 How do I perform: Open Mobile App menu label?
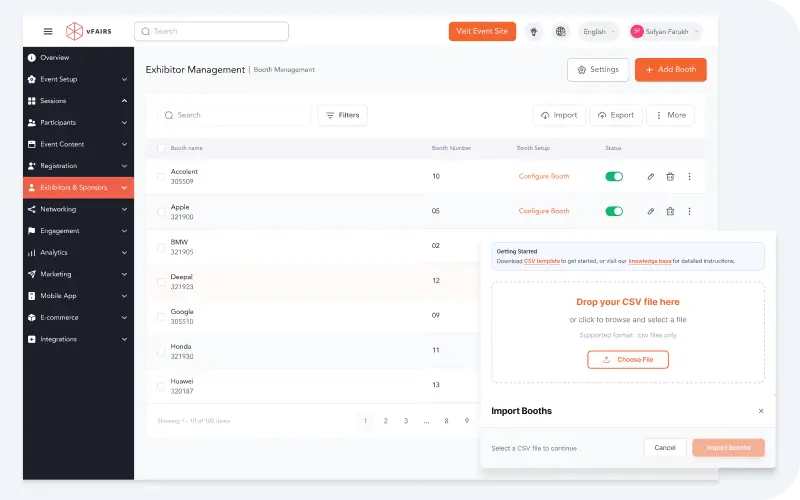click(58, 296)
